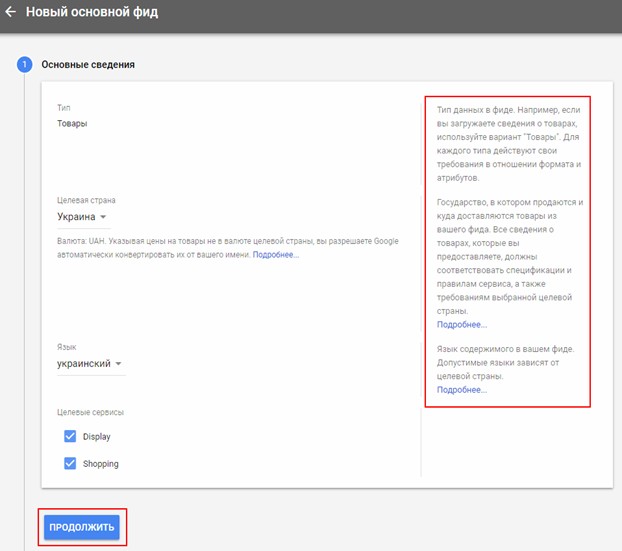Open Подробнее link under target country help text
Viewport: 622px width, 551px height.
point(461,325)
